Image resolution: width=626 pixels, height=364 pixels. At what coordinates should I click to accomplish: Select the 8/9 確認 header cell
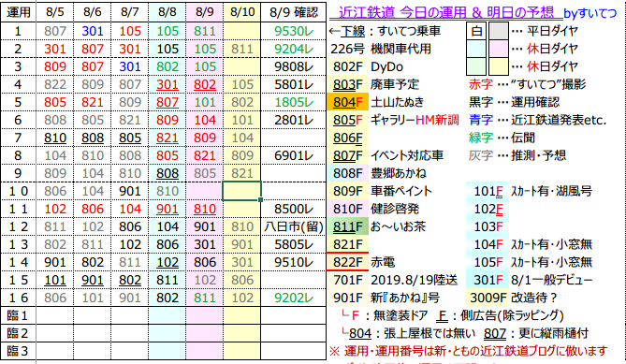294,12
